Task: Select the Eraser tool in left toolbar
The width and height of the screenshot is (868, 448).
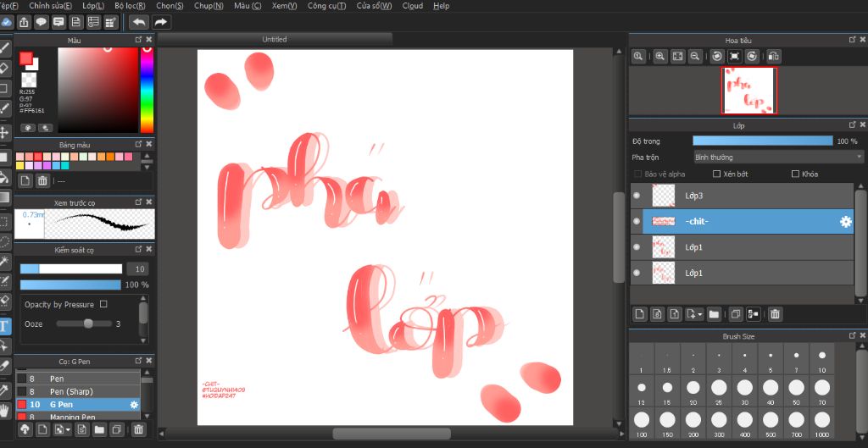Action: [x=4, y=69]
